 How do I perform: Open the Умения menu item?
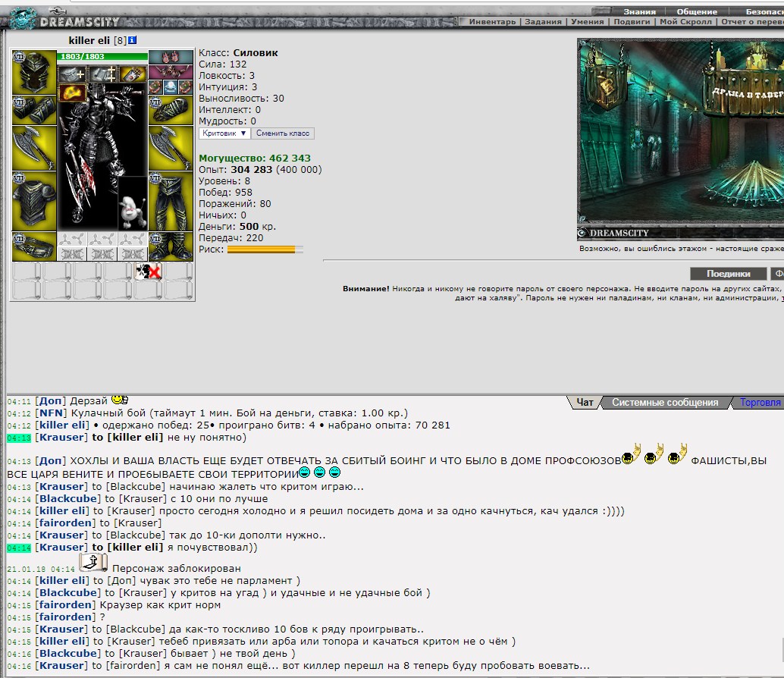coord(588,21)
